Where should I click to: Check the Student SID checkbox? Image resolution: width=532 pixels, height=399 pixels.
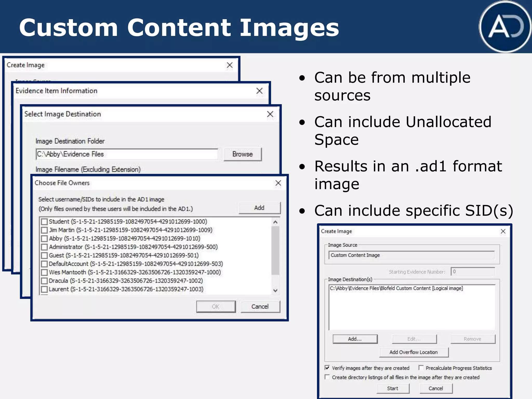(44, 222)
